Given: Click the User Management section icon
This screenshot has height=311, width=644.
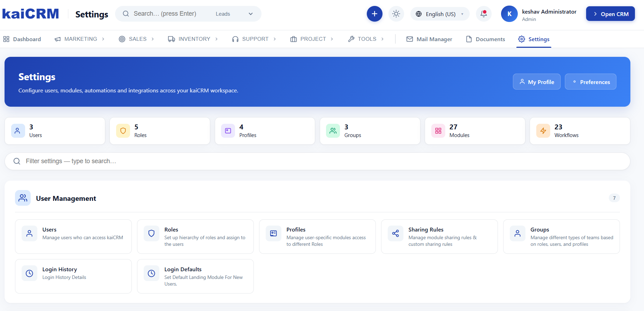Looking at the screenshot, I should (23, 198).
